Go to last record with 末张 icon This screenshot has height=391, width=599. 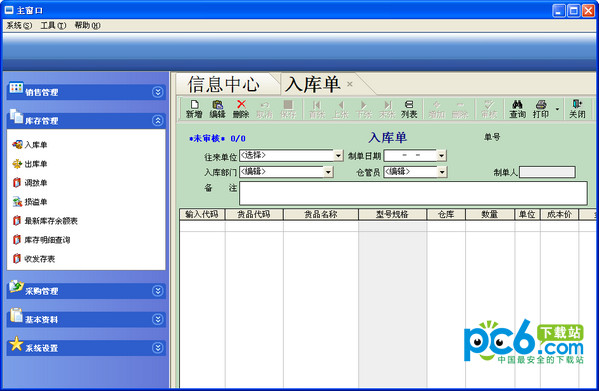[x=387, y=109]
